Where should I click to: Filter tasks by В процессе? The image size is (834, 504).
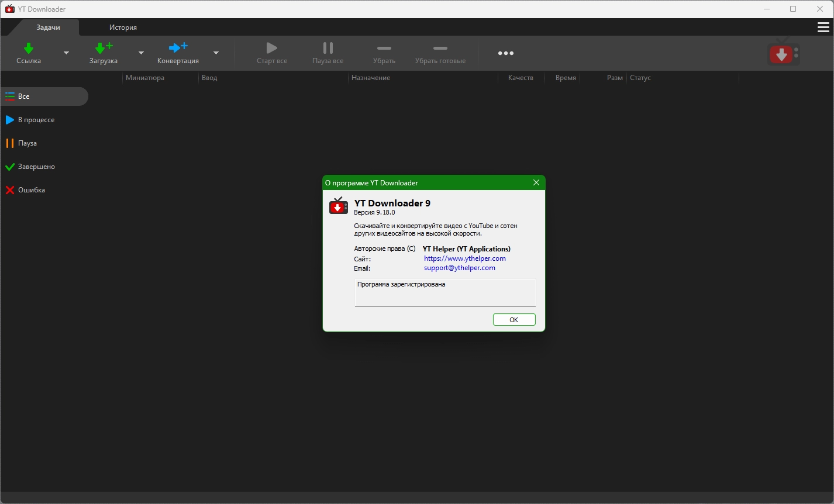coord(36,120)
